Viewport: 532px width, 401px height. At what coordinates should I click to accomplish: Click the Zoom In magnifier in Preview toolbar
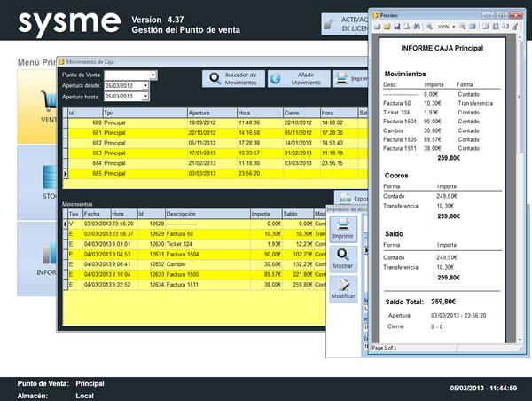click(429, 27)
